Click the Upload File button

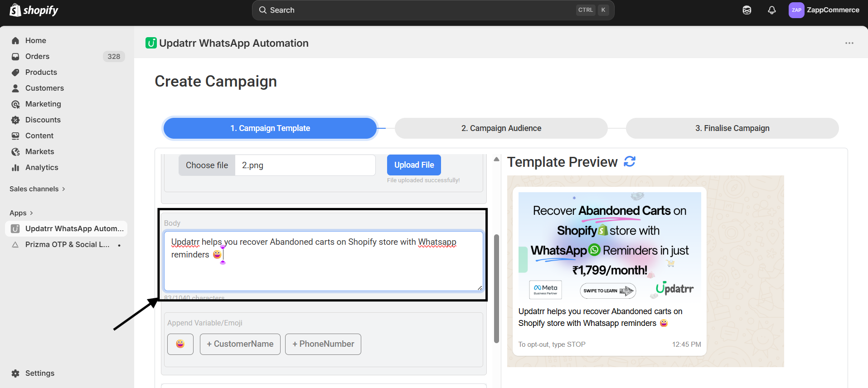coord(414,165)
